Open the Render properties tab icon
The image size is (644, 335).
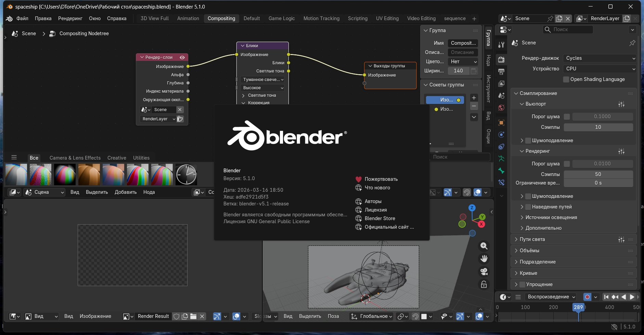pos(501,59)
